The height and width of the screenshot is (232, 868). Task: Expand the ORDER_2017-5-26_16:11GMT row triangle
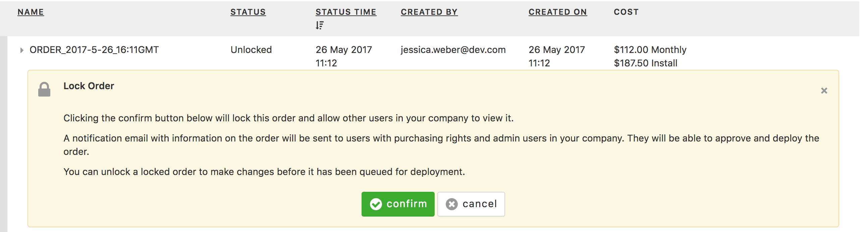21,50
